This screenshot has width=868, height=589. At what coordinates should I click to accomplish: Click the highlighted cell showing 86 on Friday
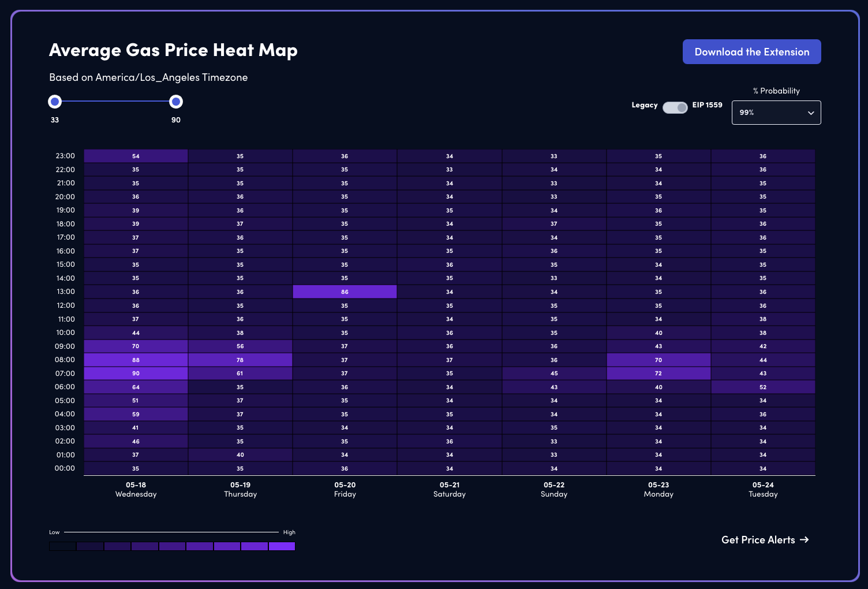pos(345,292)
